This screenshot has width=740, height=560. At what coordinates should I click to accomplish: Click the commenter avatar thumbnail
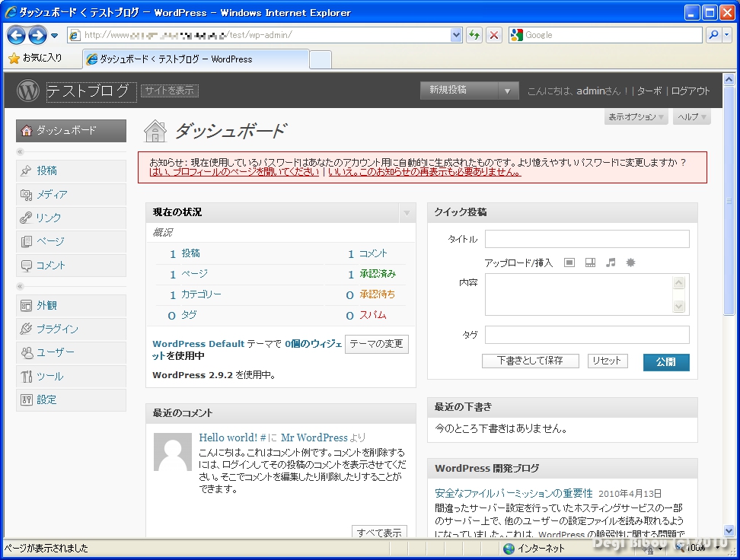(x=173, y=452)
